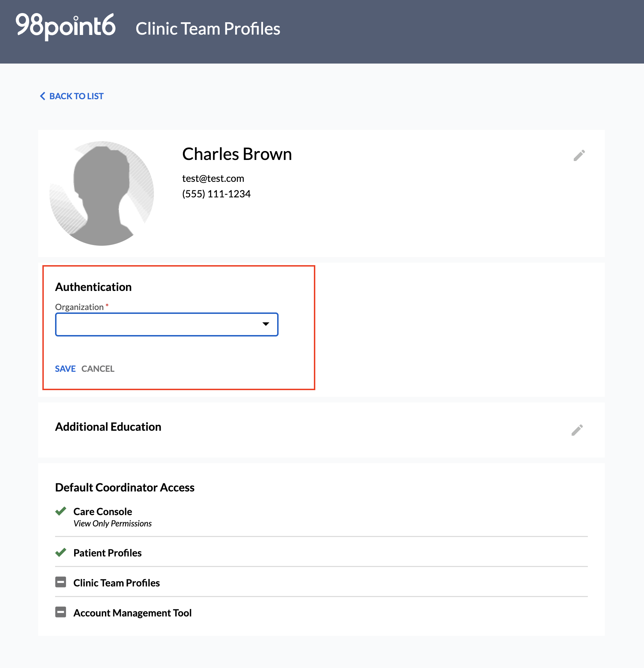The image size is (644, 668).
Task: Click Charles Brown's avatar photo
Action: pos(102,193)
